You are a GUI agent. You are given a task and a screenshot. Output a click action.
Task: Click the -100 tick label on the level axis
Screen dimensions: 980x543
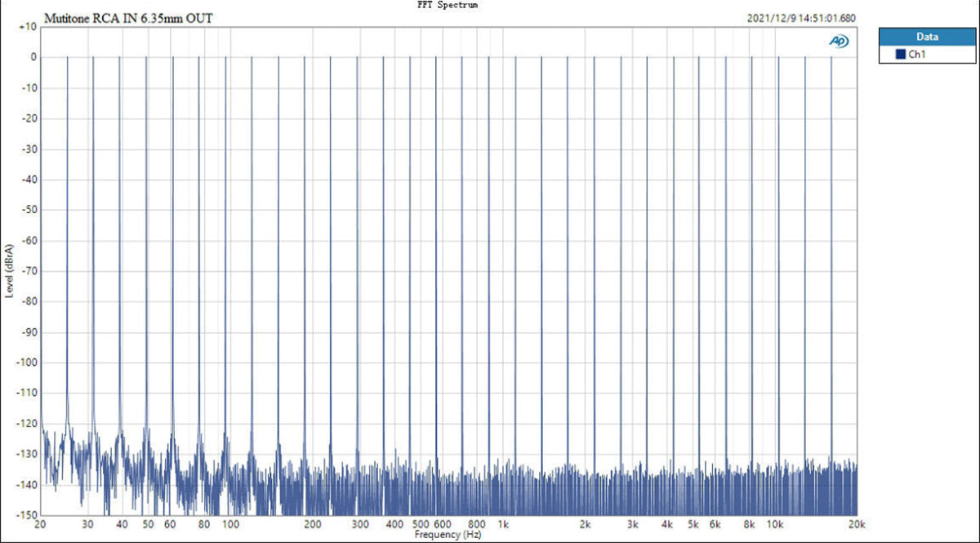click(25, 362)
